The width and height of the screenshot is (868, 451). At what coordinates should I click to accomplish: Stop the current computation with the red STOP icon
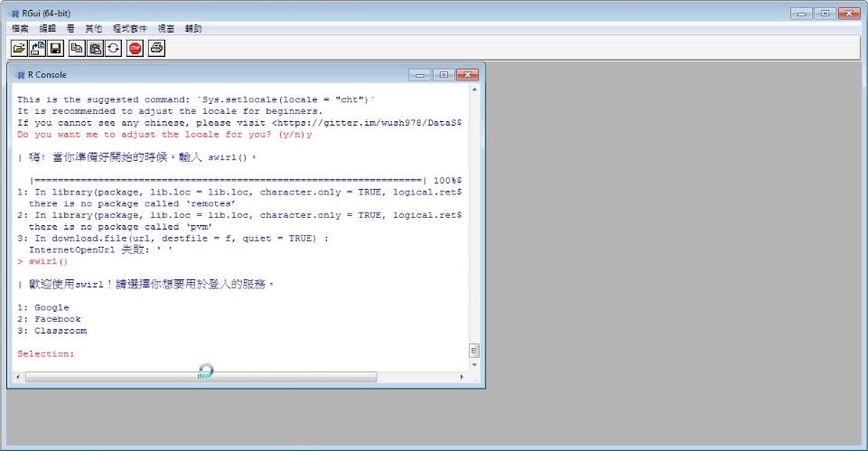click(x=135, y=49)
